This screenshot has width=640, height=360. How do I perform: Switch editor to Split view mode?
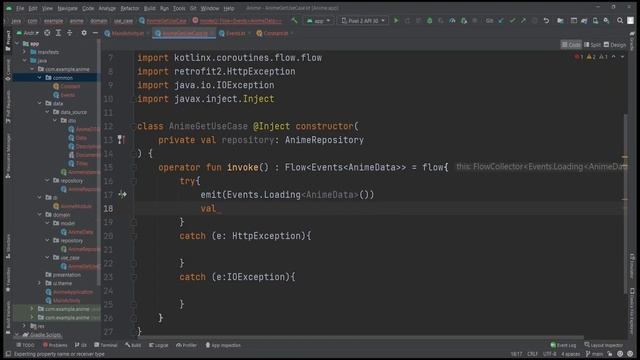pos(592,44)
